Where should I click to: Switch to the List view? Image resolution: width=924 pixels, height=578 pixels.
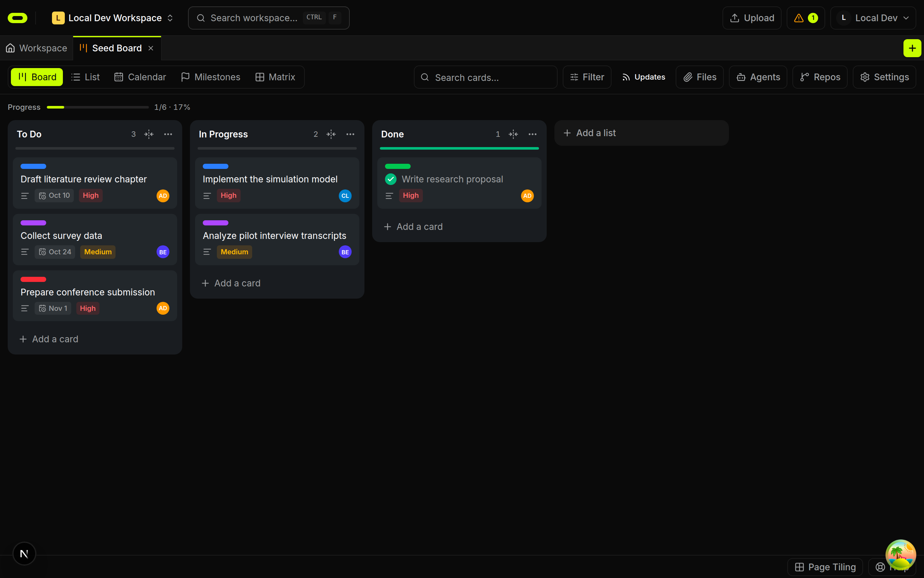(x=86, y=77)
